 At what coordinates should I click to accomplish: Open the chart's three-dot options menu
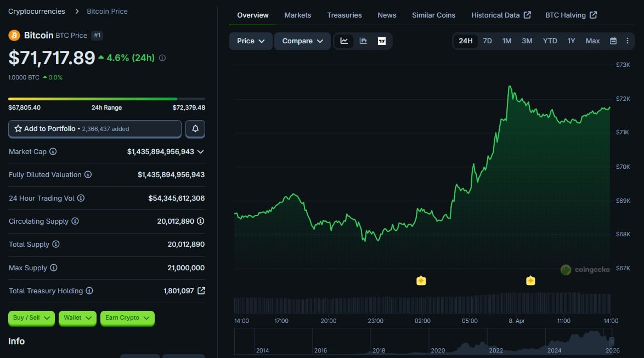tap(627, 41)
